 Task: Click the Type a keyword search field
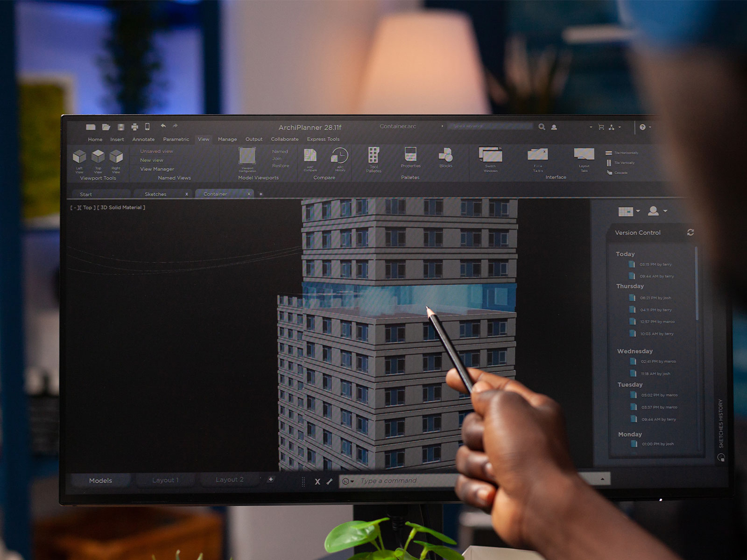pyautogui.click(x=490, y=126)
